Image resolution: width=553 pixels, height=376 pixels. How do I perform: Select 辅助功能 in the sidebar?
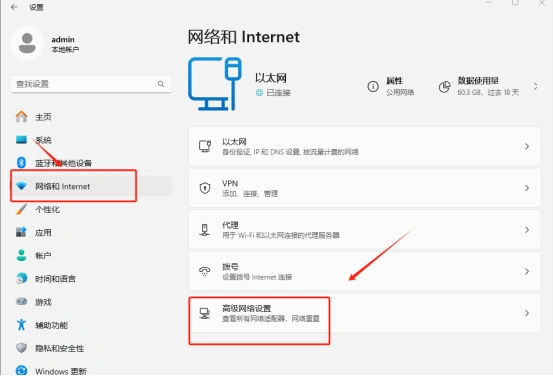point(91,325)
